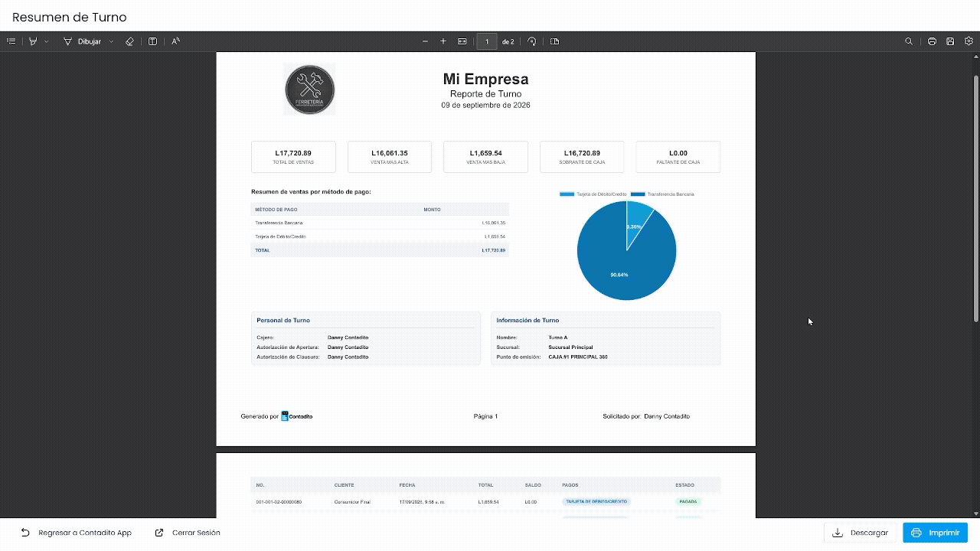Save the PDF with the floppy icon
Screen dimensions: 980x551
950,41
